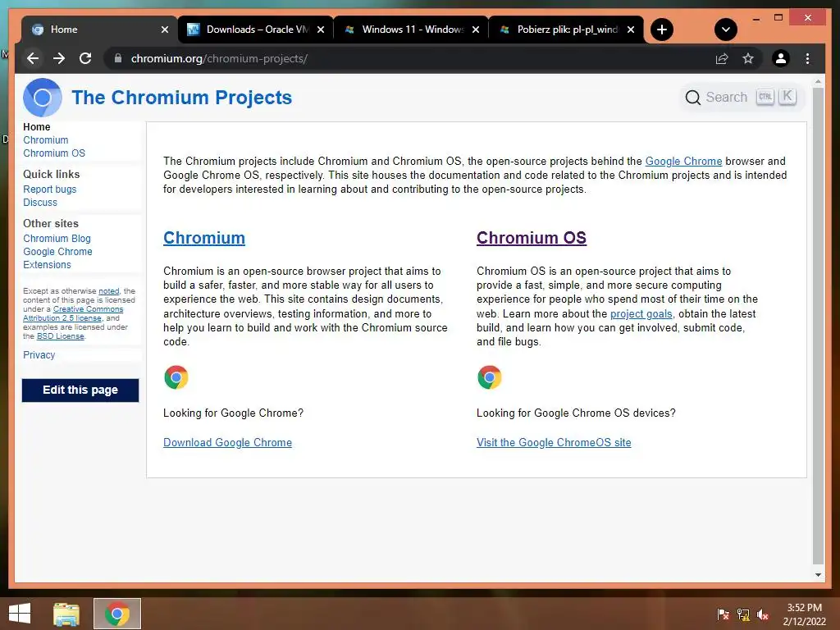Click the Chrome logo under Chromium section
Image resolution: width=840 pixels, height=630 pixels.
tap(176, 377)
